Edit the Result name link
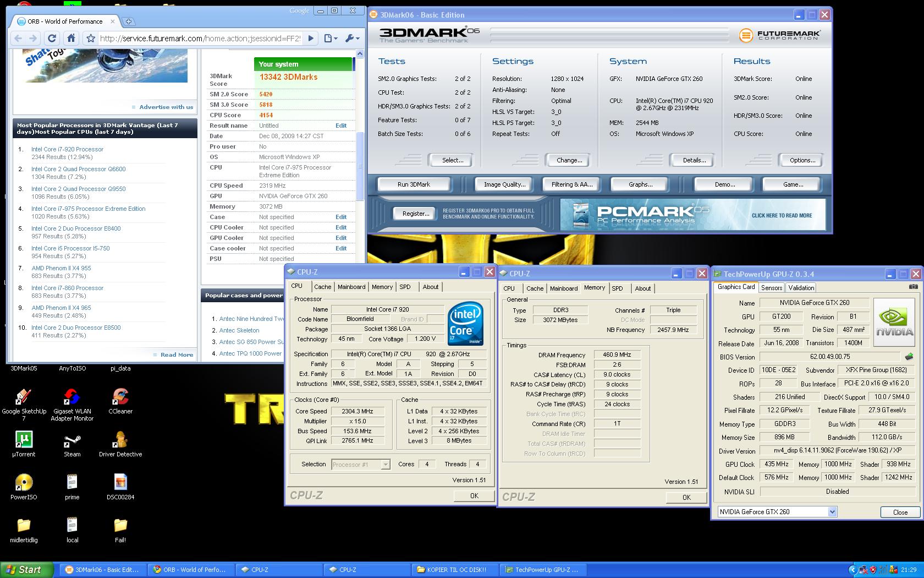This screenshot has height=578, width=924. click(341, 126)
